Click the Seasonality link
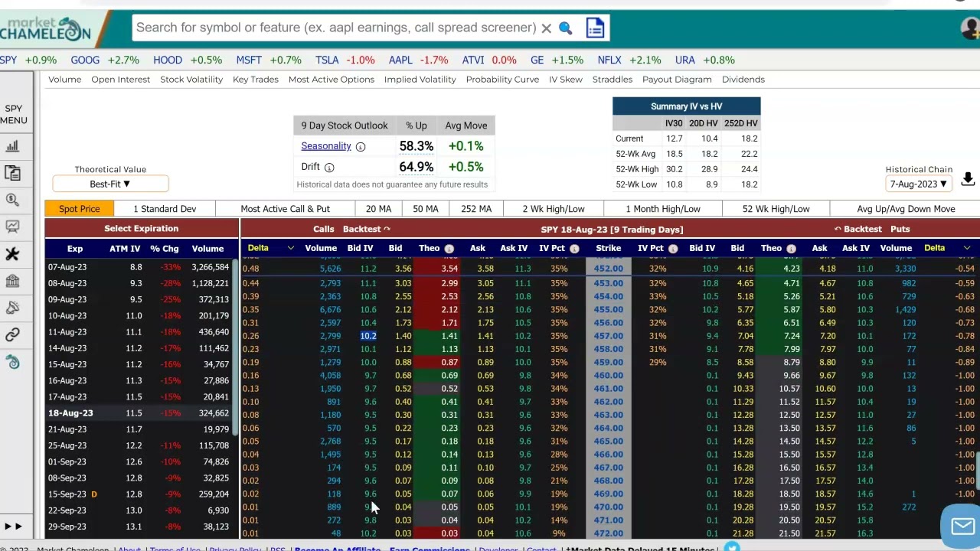This screenshot has height=551, width=980. (326, 146)
